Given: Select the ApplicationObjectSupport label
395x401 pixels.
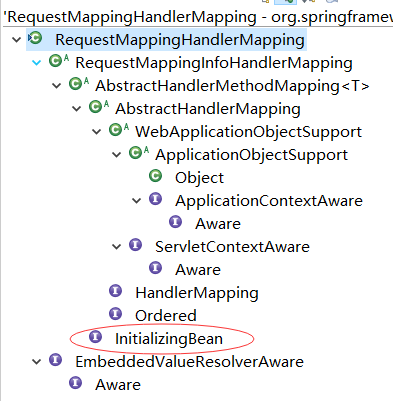Looking at the screenshot, I should (252, 155).
